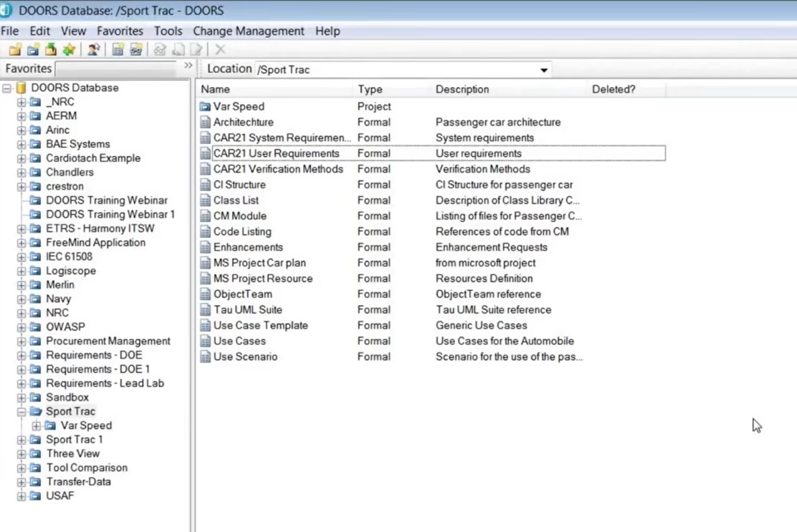Screen dimensions: 797x532
Task: Select the OWASP project in the tree
Action: [65, 327]
